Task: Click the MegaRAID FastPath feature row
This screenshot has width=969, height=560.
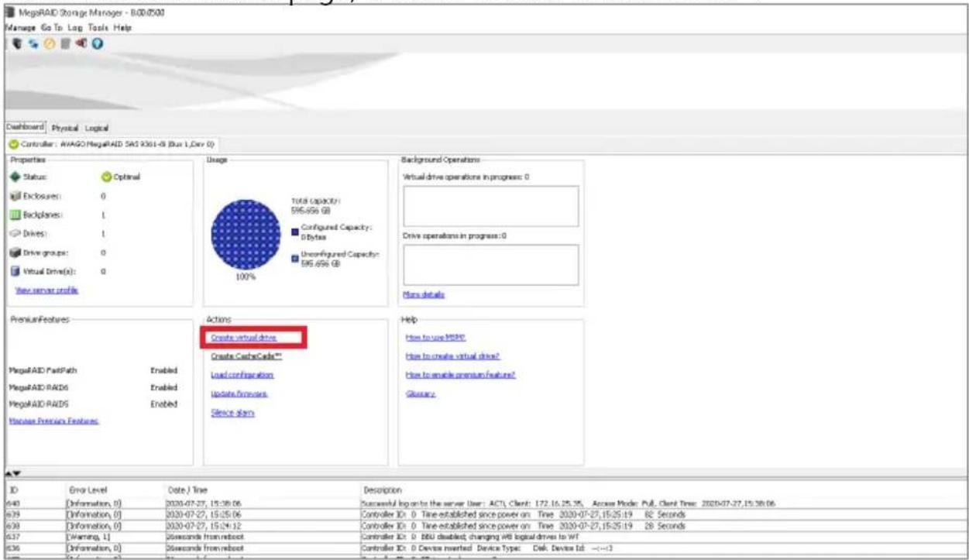Action: coord(93,370)
